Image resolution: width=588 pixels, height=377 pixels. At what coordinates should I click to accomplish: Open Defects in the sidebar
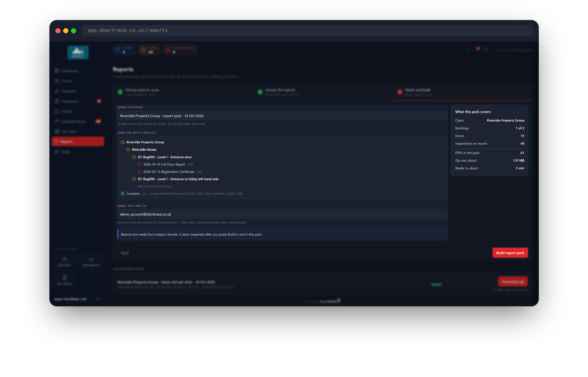[78, 111]
